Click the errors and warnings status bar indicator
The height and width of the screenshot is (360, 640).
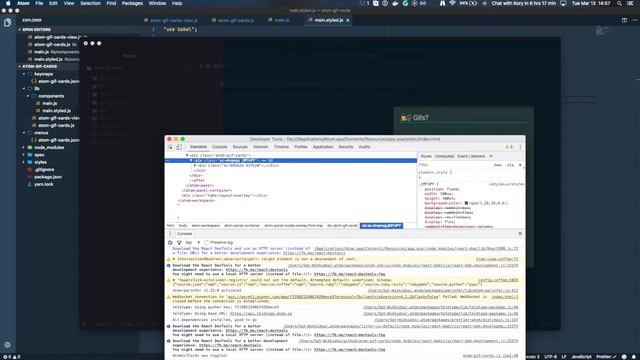pos(11,357)
